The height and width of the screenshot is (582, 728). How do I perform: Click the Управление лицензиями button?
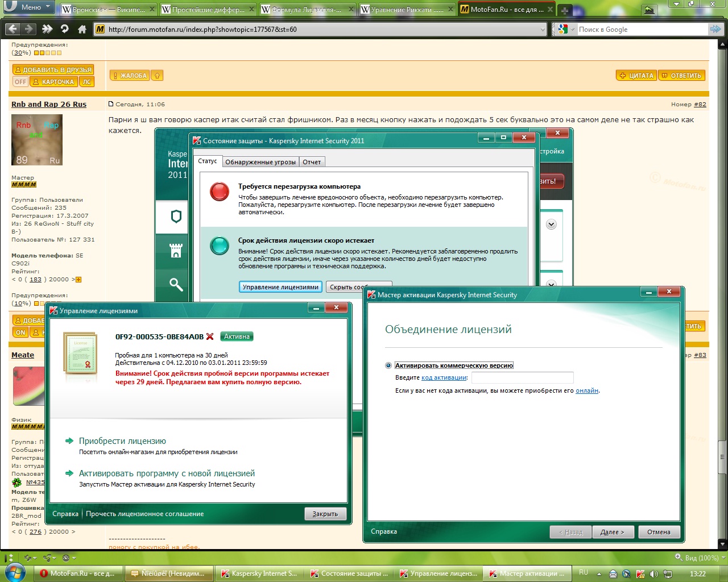(280, 287)
